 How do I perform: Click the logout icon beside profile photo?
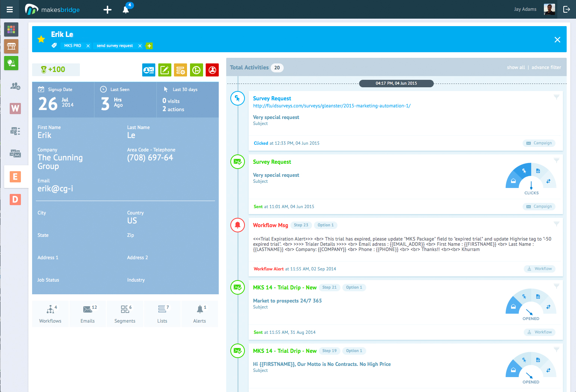click(567, 9)
